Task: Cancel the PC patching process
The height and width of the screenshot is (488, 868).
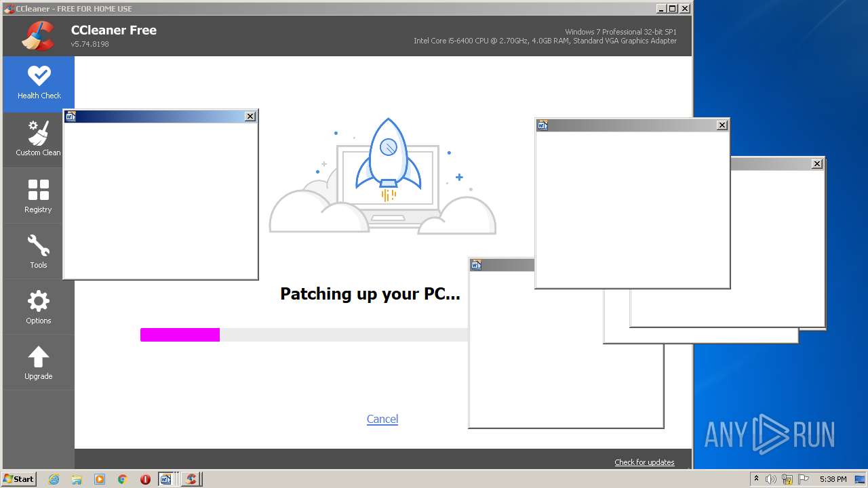Action: (x=382, y=419)
